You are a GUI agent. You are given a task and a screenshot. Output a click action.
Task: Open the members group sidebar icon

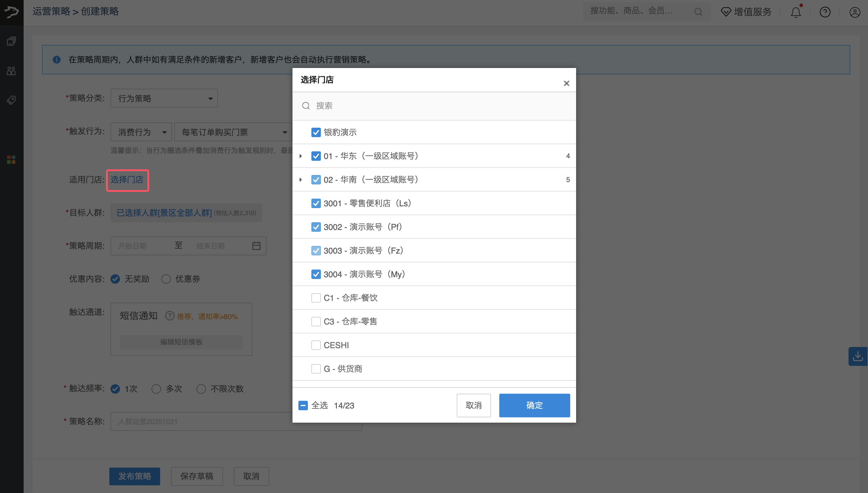point(11,71)
